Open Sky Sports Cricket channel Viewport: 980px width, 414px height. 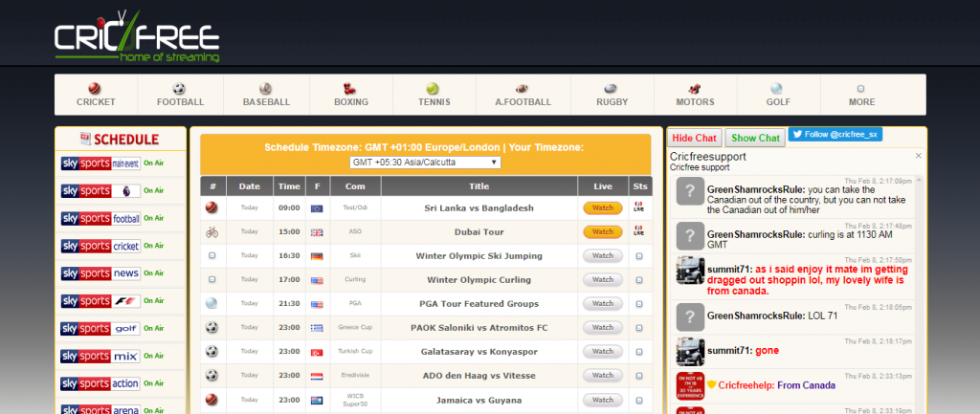pos(100,246)
